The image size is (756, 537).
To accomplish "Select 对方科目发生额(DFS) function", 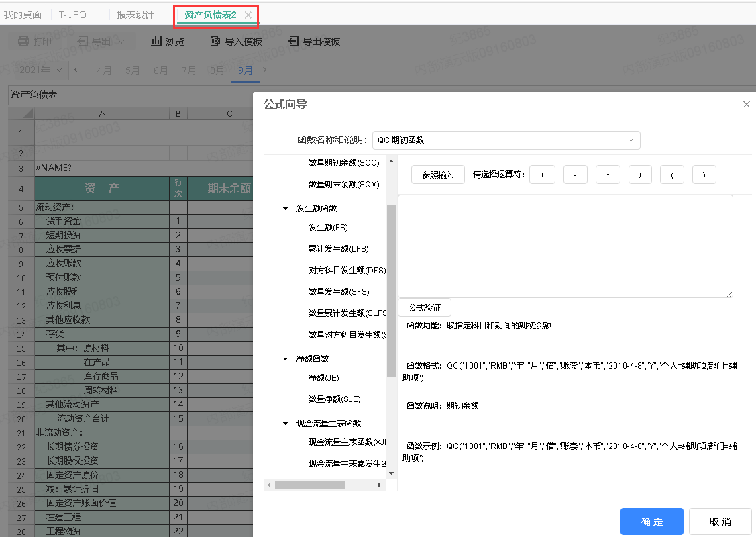I will [347, 271].
